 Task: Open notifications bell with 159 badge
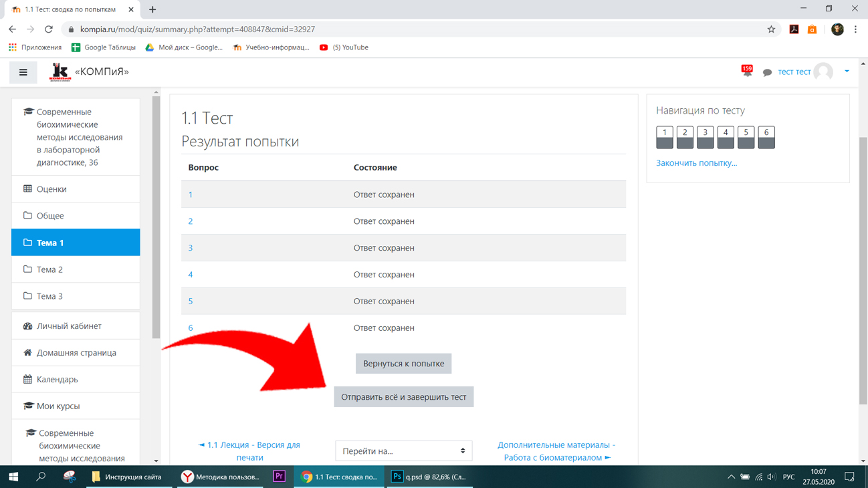coord(747,71)
